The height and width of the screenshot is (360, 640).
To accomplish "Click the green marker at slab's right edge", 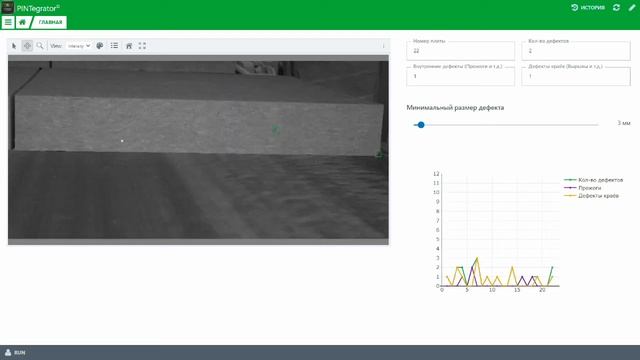I will pyautogui.click(x=379, y=155).
